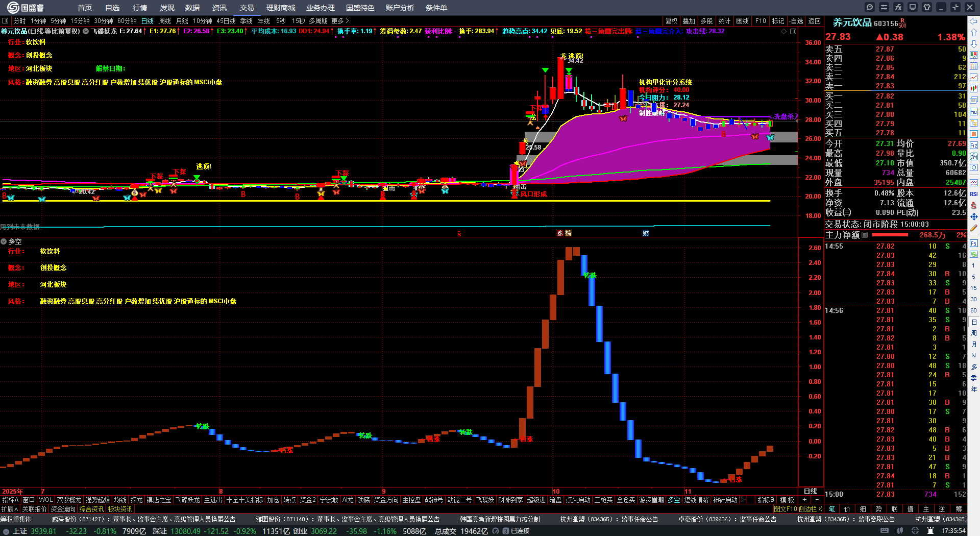Open the skin shirt icon in title bar
The width and height of the screenshot is (980, 536).
927,7
